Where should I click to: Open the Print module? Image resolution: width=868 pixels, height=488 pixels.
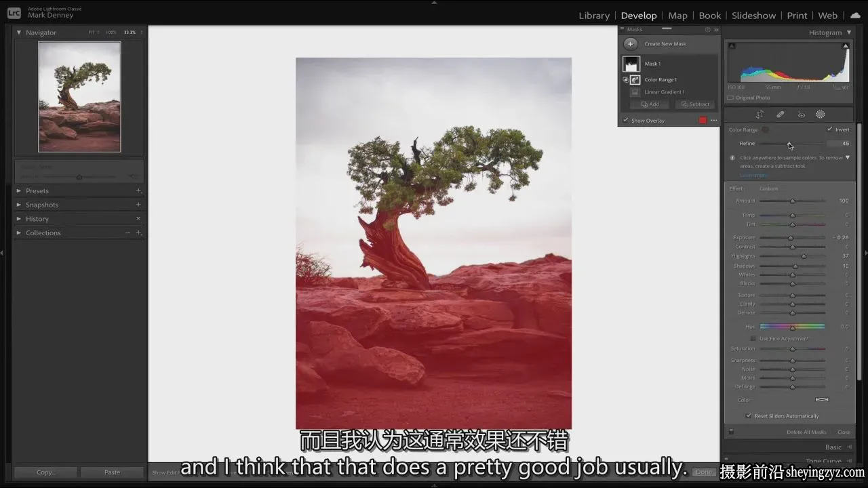pos(797,16)
